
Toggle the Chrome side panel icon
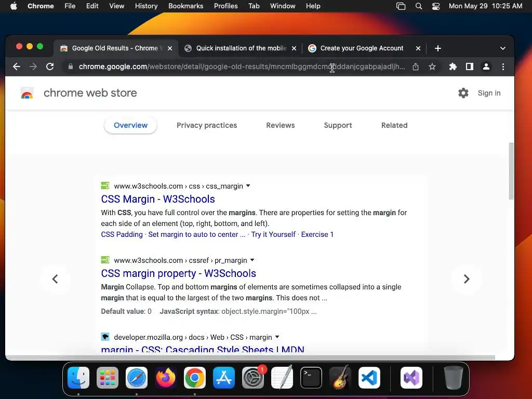(470, 67)
